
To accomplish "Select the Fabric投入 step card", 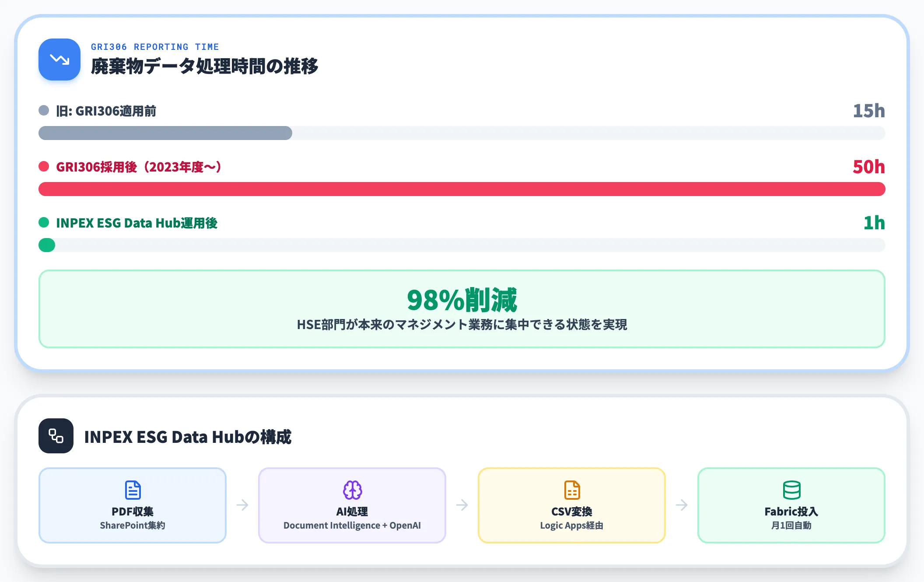I will click(791, 505).
